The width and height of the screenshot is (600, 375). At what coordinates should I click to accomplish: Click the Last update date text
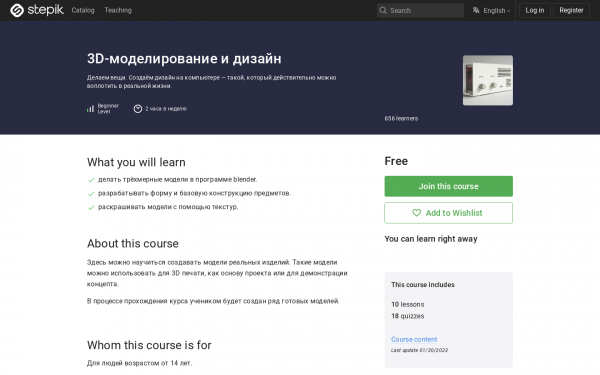point(419,350)
